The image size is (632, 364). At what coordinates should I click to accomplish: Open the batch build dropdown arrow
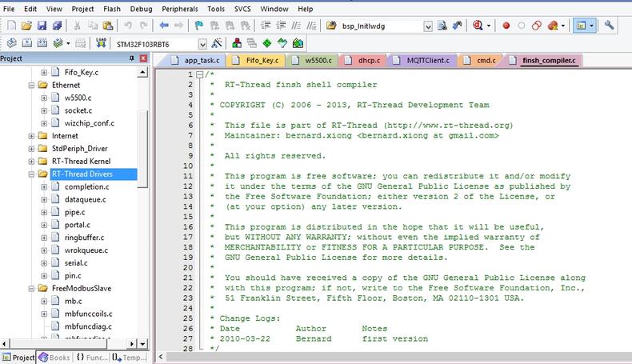click(x=68, y=43)
